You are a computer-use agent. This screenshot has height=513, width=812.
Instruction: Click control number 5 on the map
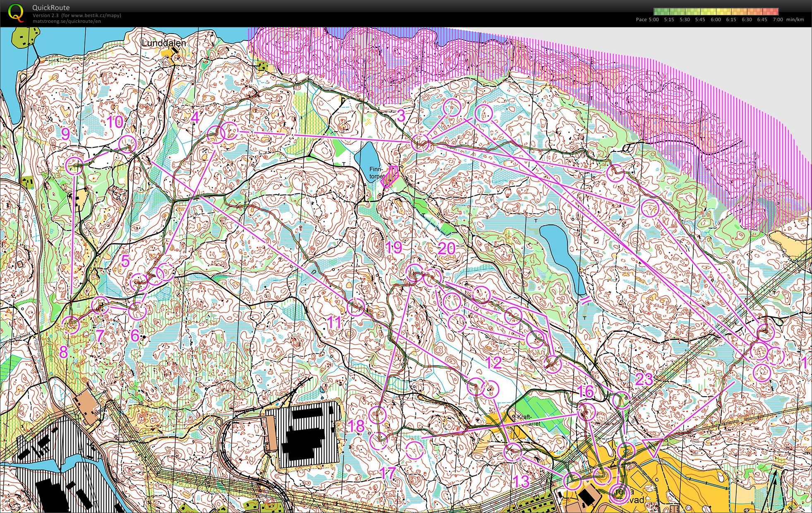(125, 260)
